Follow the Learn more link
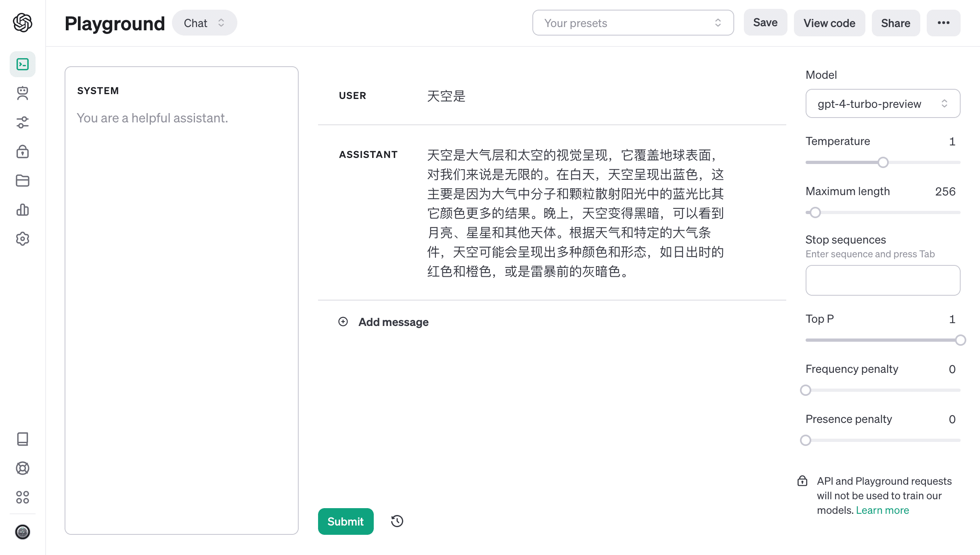Screen dimensions: 980x555 click(x=882, y=510)
